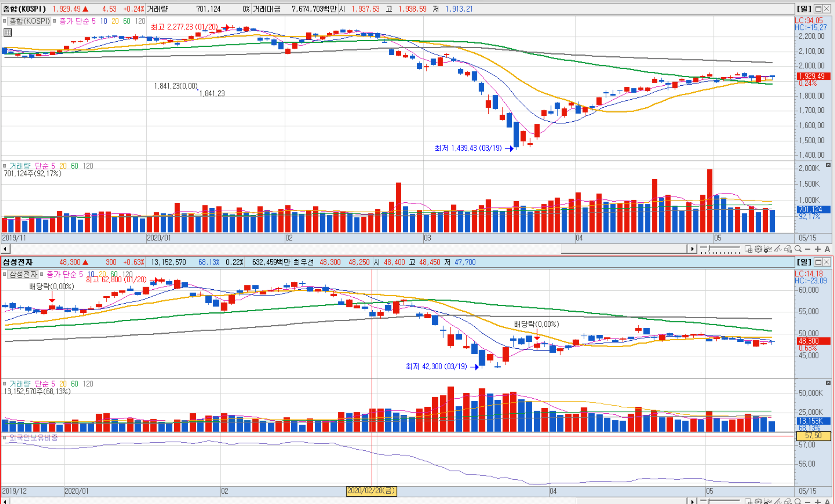Toggle the 외국인보유비중 indicator square marker
This screenshot has width=835, height=504.
pos(5,438)
